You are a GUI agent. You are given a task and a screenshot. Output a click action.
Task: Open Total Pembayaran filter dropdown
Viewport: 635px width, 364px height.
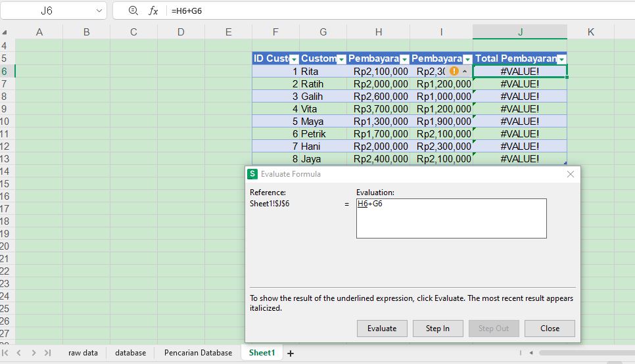click(x=561, y=60)
